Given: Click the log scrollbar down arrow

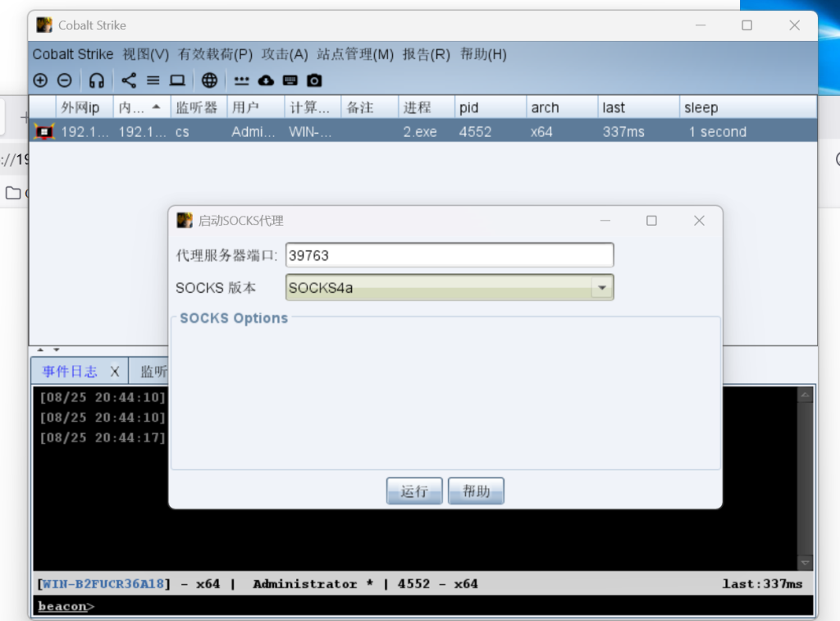Looking at the screenshot, I should (x=805, y=563).
